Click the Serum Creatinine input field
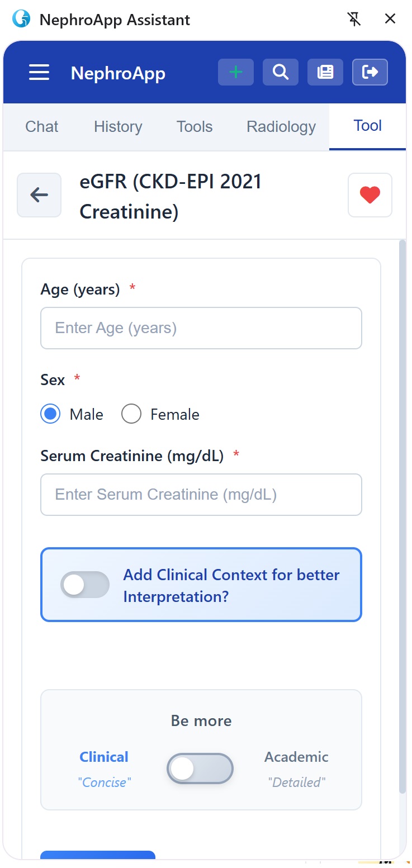This screenshot has width=412, height=868. pos(201,495)
